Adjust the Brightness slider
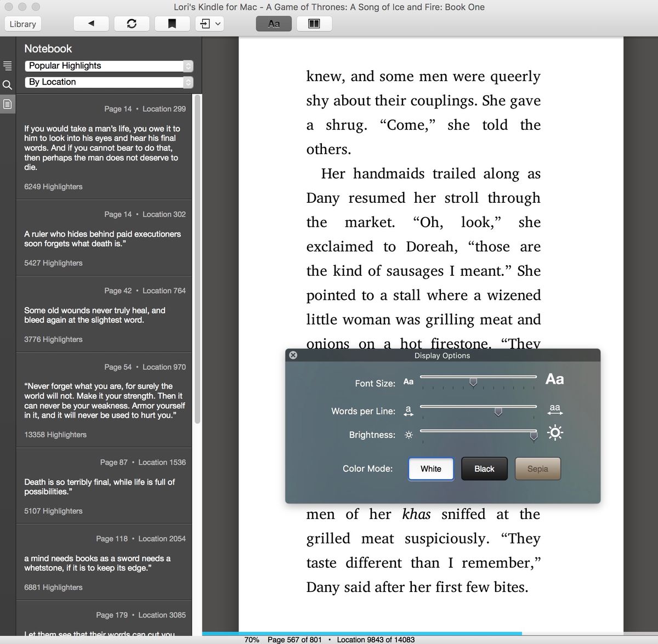658x644 pixels. coord(534,435)
